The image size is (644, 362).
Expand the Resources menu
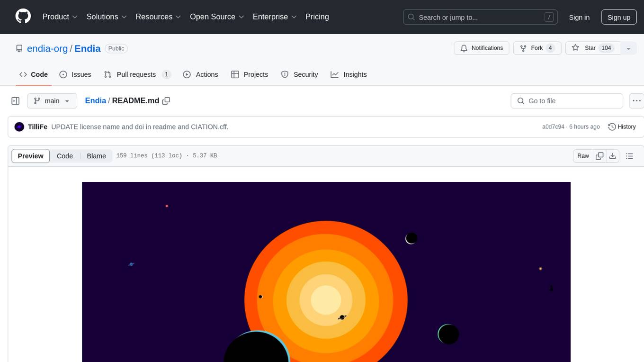[x=159, y=17]
